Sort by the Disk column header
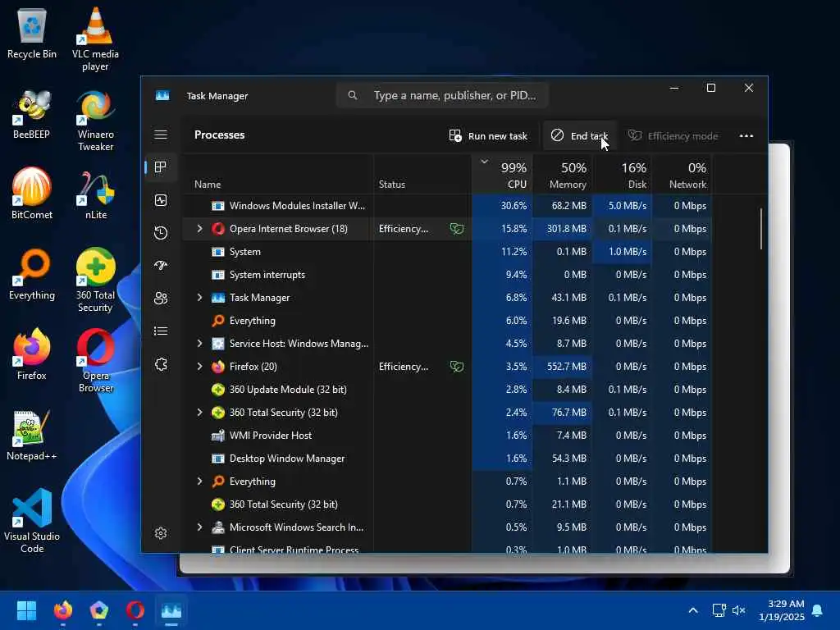The width and height of the screenshot is (840, 630). [x=622, y=176]
